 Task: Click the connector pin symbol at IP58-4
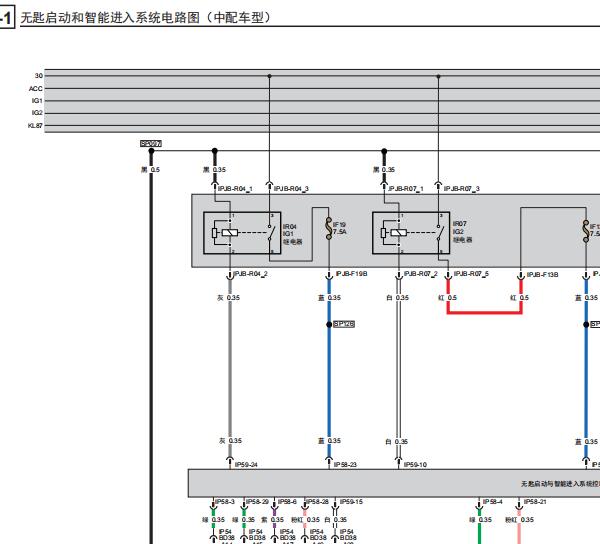coord(479,505)
